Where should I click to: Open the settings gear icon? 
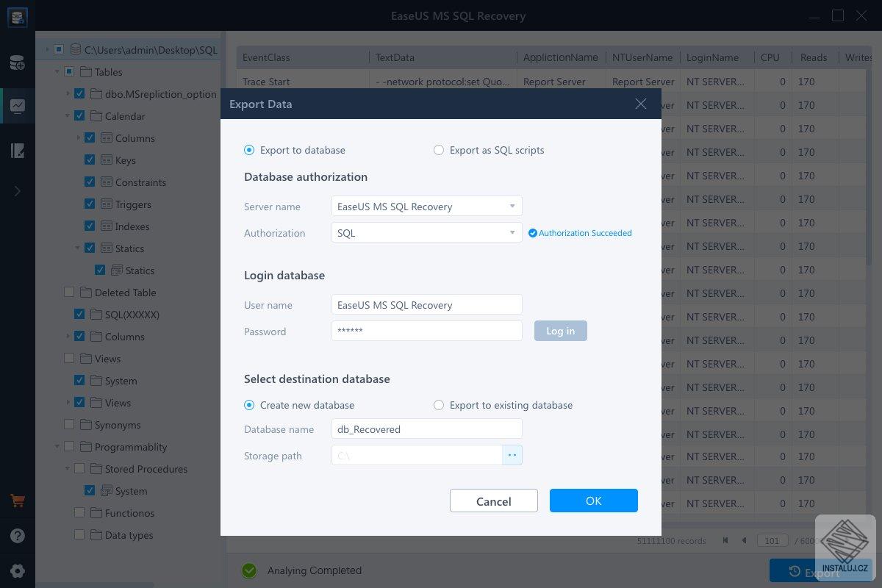(17, 571)
